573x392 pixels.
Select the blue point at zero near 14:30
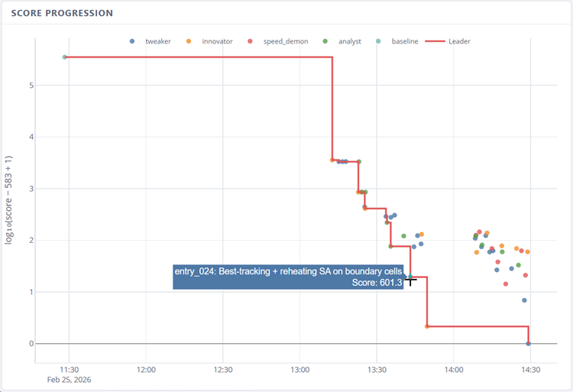tap(528, 344)
